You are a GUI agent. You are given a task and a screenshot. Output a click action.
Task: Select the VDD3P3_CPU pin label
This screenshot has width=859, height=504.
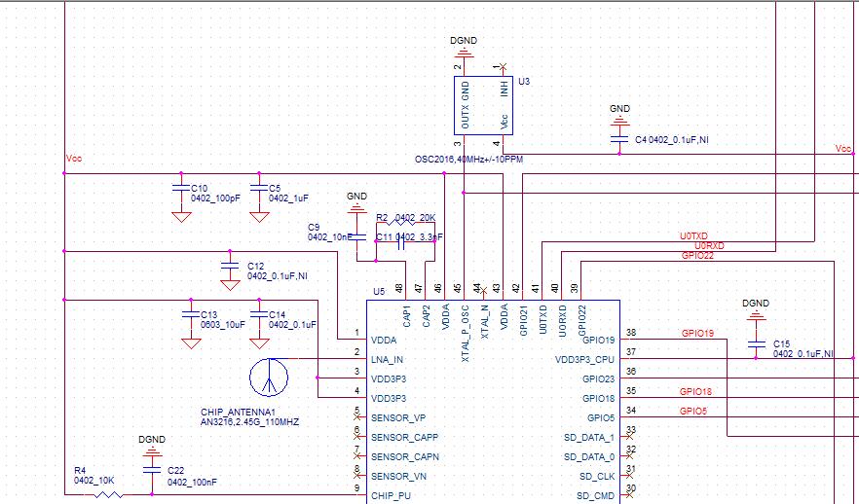coord(584,360)
